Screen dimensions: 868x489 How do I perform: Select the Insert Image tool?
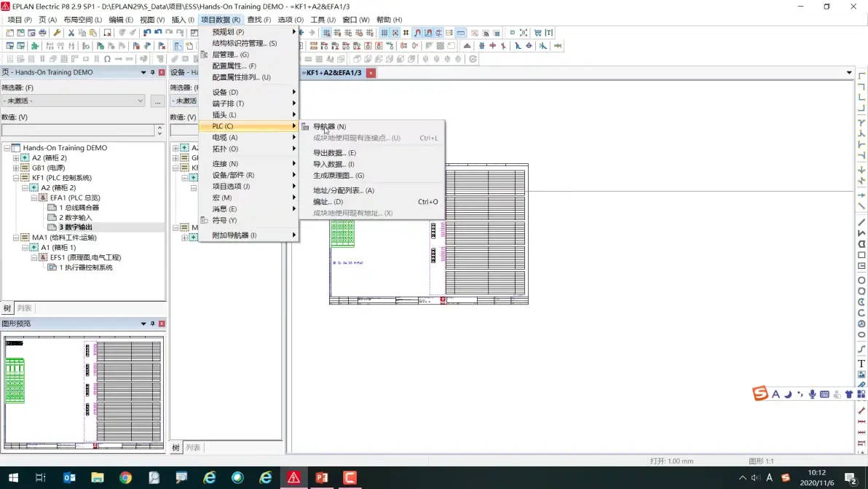pos(861,375)
